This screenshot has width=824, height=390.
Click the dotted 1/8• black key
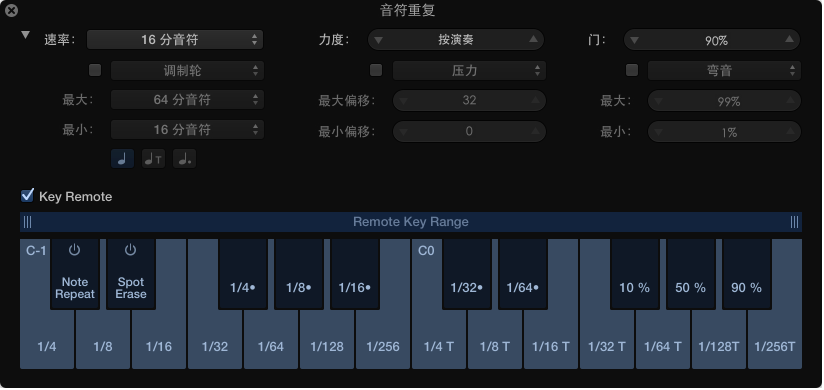coord(299,274)
